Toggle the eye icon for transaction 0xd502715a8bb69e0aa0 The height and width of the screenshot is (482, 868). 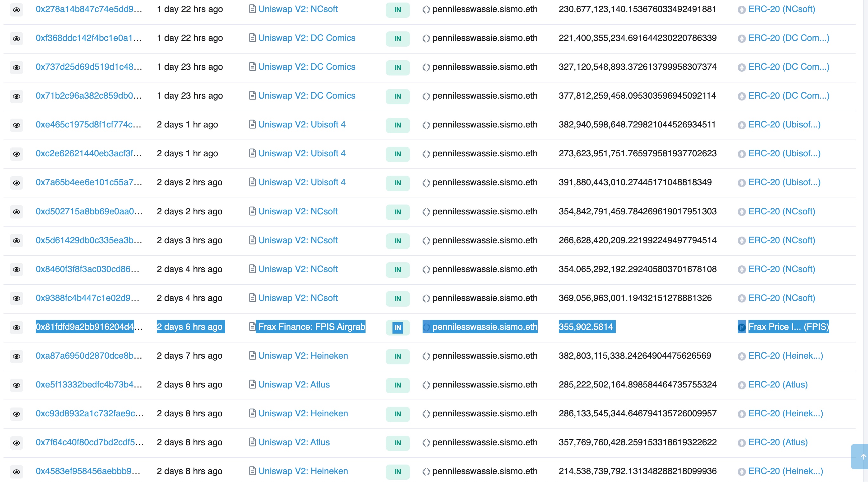[16, 212]
